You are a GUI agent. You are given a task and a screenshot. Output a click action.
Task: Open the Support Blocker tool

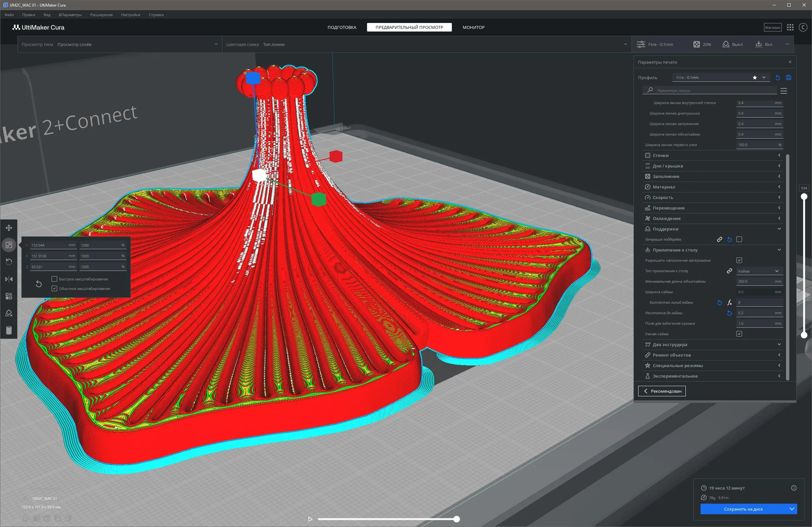click(x=9, y=313)
